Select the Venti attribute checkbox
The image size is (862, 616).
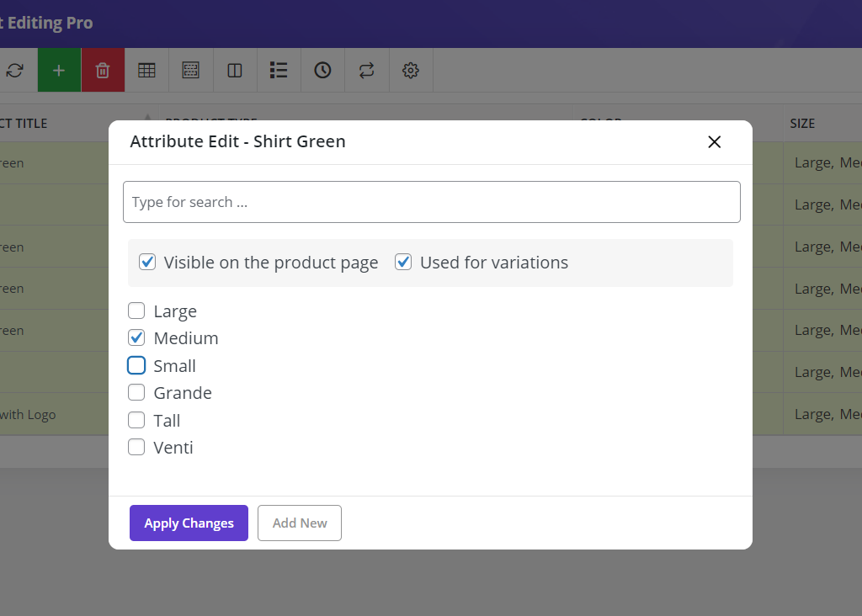tap(136, 448)
